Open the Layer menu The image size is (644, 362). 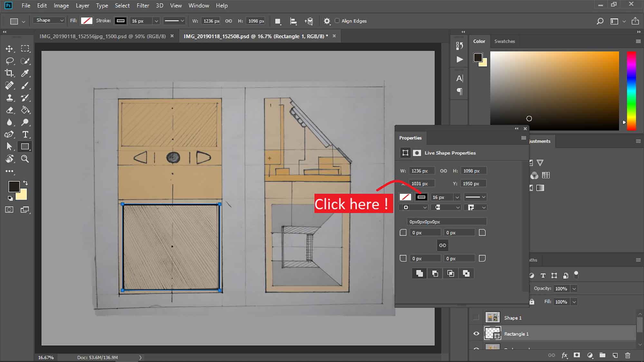(x=81, y=5)
